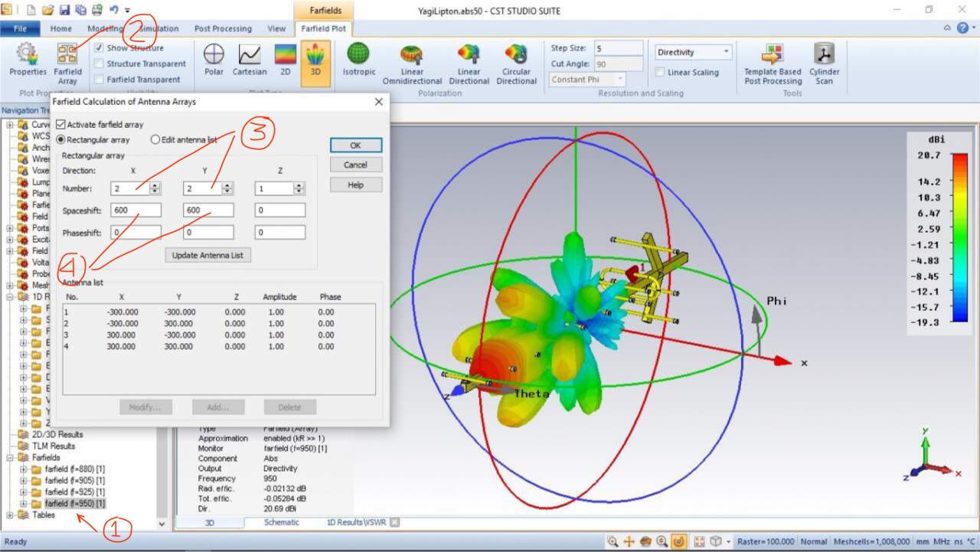Choose Linear Omnidirectional polarization

(412, 64)
